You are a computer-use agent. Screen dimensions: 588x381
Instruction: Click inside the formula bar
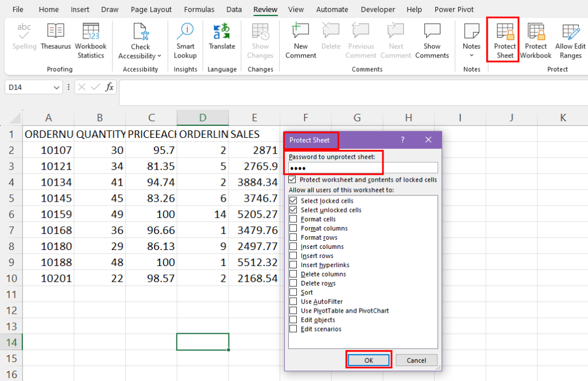point(353,93)
